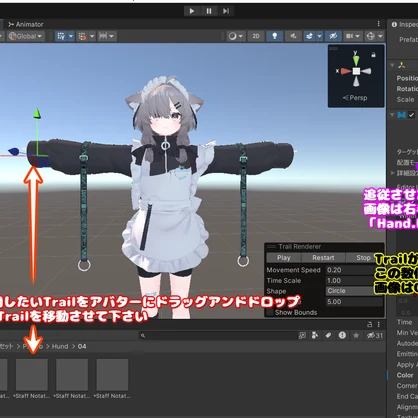Advance one frame with the Step button

pos(226,11)
